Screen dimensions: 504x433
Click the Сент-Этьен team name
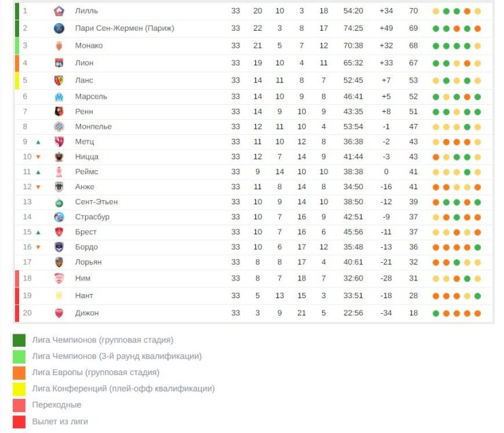(97, 202)
